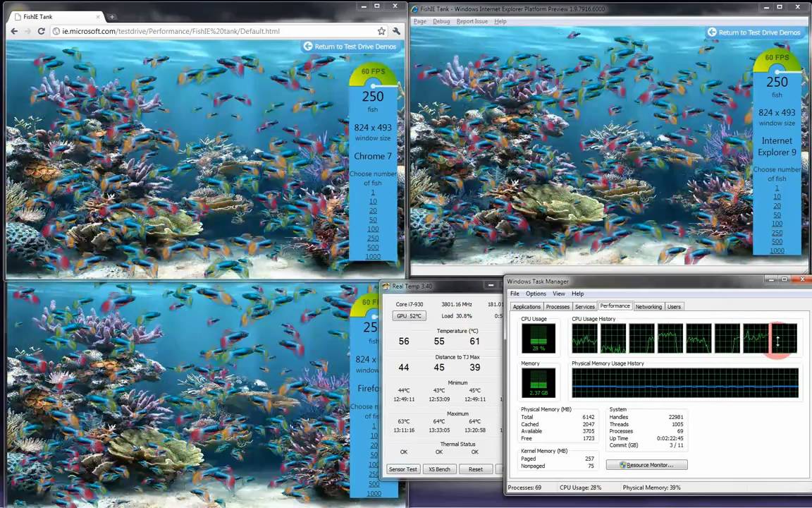
Task: Click the Sensor Test button
Action: coord(403,469)
